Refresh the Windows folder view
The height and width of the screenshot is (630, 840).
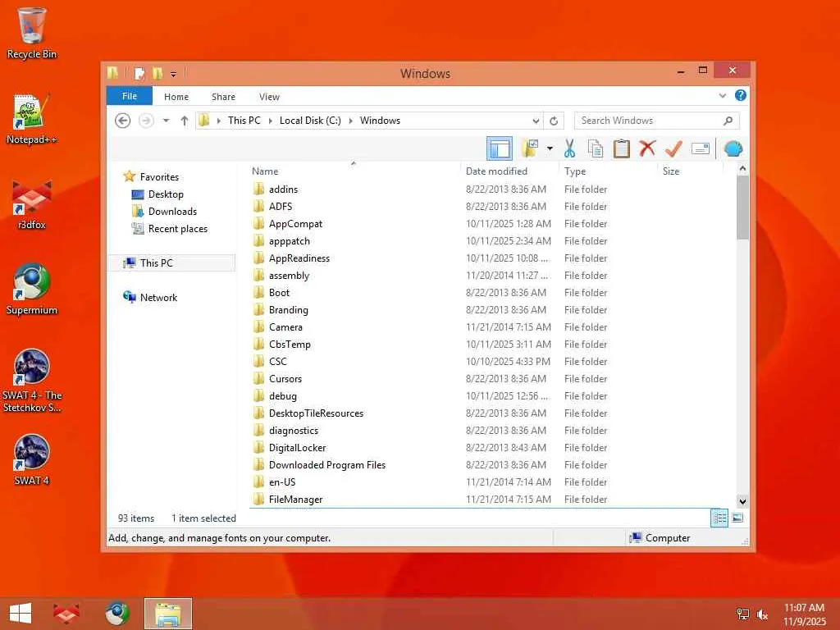click(554, 121)
